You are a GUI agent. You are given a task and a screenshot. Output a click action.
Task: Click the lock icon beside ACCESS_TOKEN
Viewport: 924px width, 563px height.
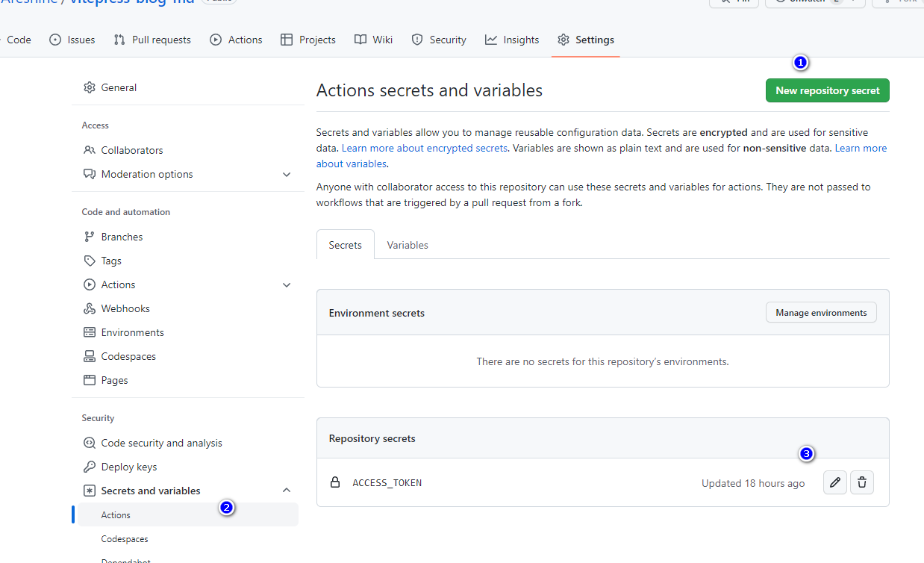335,482
